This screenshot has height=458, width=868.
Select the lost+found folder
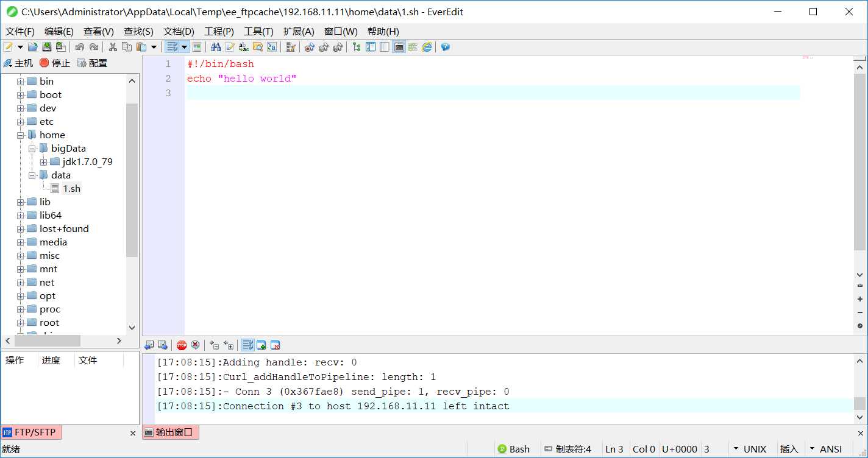[64, 229]
